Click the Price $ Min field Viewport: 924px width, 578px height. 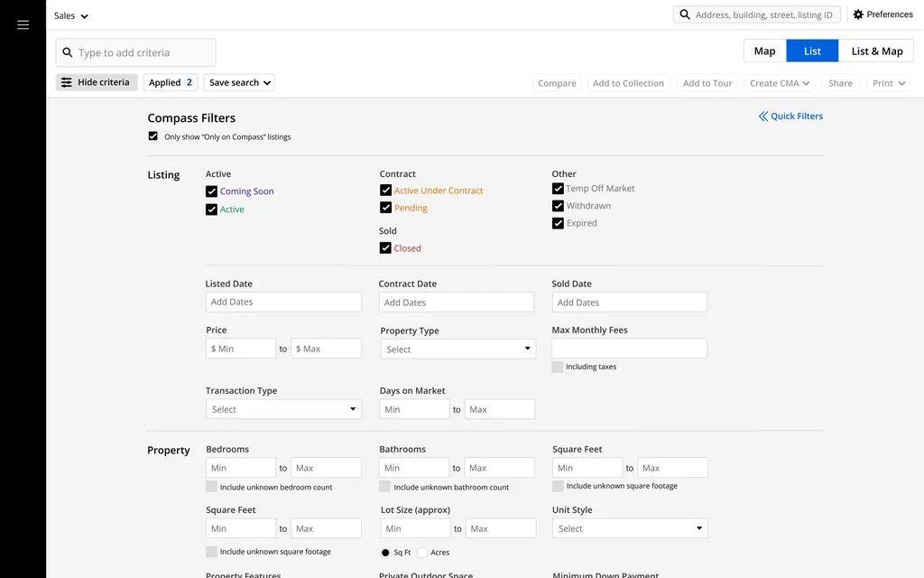(241, 349)
